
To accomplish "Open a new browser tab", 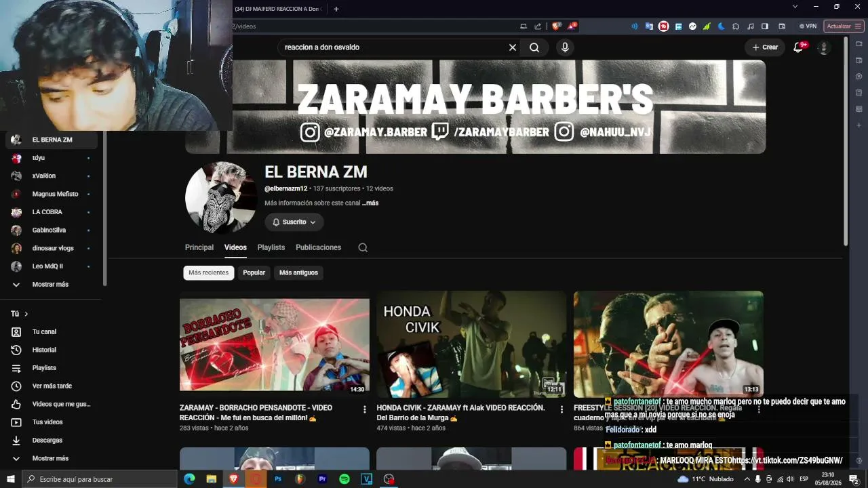I will click(336, 9).
